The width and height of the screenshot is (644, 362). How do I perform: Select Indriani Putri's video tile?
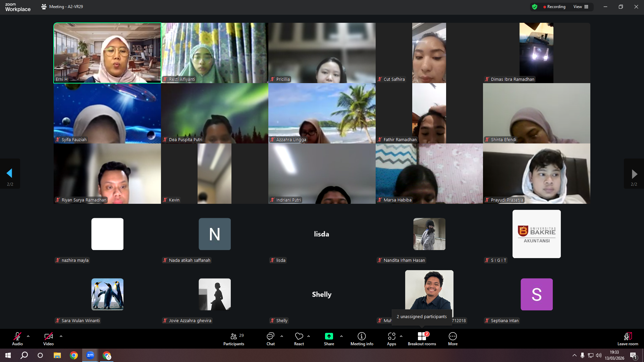tap(322, 174)
